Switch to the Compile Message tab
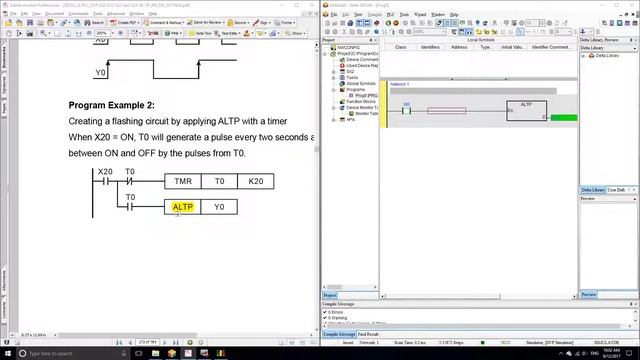This screenshot has width=640, height=360. pyautogui.click(x=339, y=335)
